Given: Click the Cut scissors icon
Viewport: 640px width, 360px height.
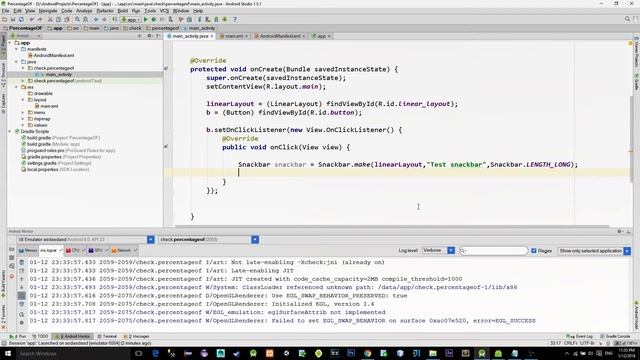Looking at the screenshot, I should pos(50,19).
